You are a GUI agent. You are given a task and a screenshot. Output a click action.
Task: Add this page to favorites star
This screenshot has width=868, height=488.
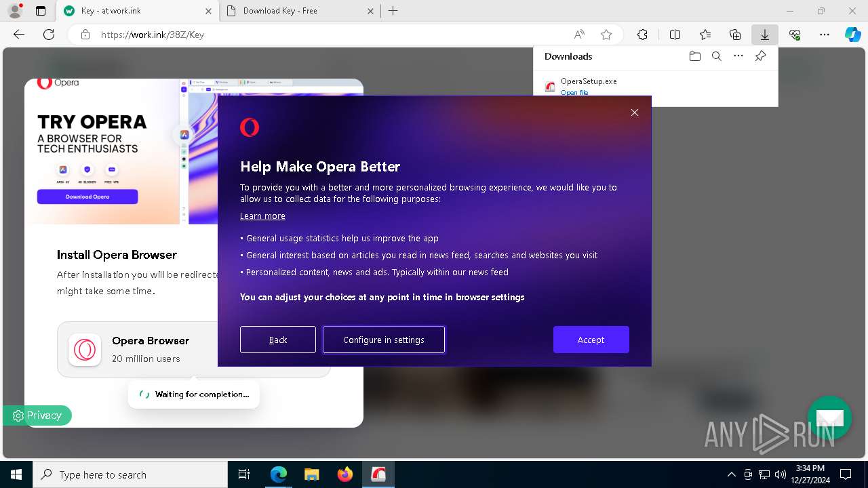pos(606,35)
